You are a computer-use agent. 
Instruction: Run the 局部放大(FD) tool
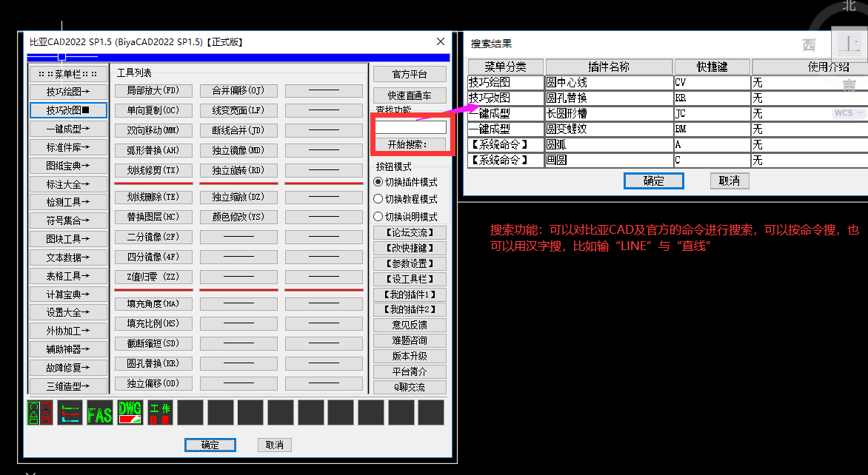(153, 90)
